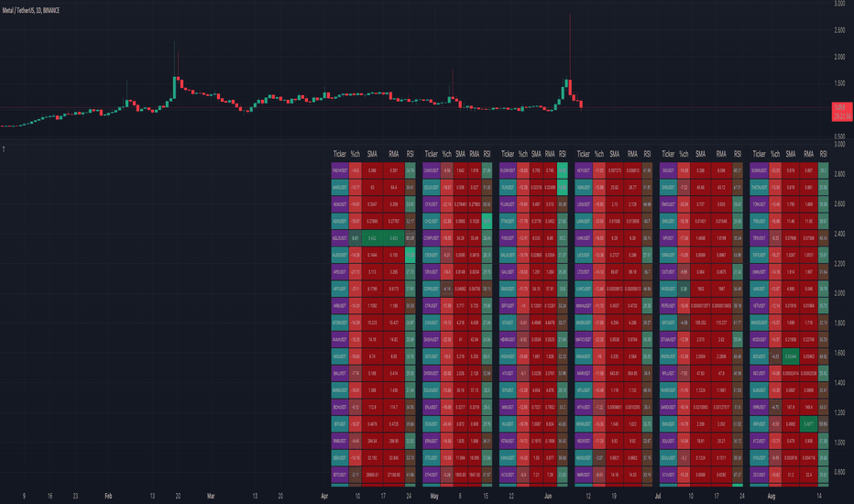
Task: Click the RMA header in the OGUSDT table
Action: [721, 154]
